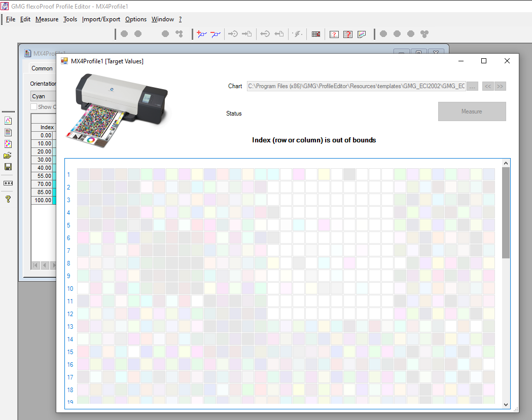Open the Tools menu
This screenshot has height=420, width=532.
(70, 19)
